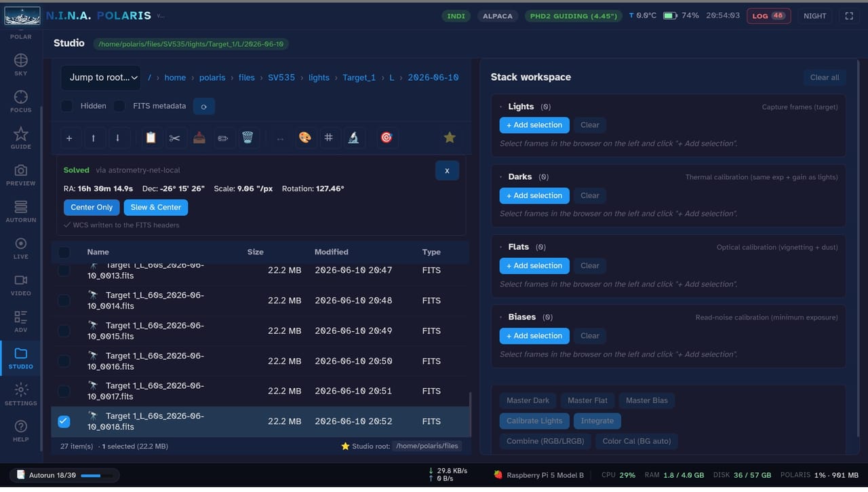Open the Help section
This screenshot has height=492, width=868.
pos(21,431)
